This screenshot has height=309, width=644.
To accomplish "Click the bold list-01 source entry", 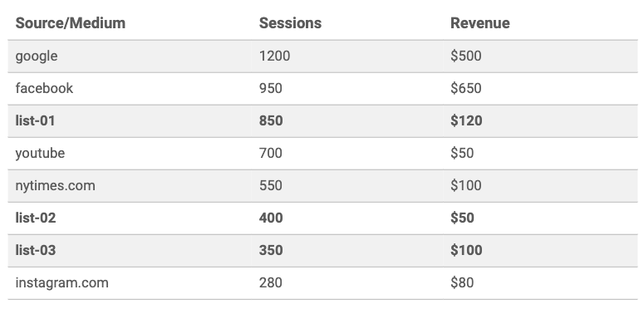I will pos(36,120).
